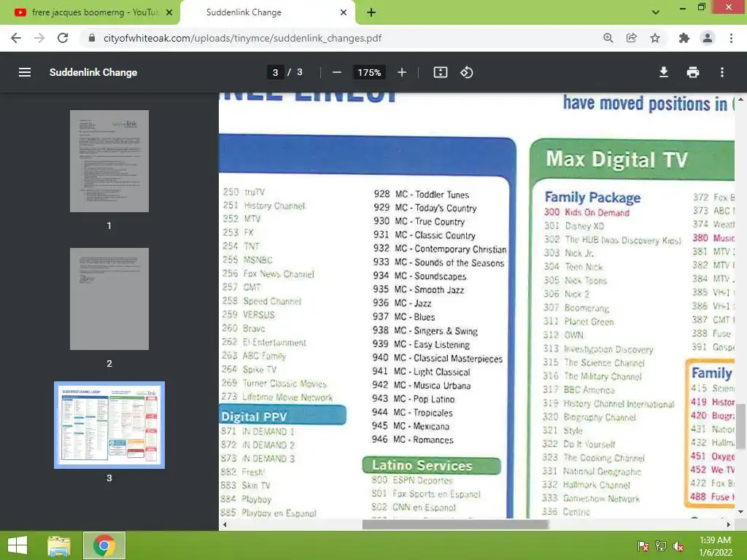
Task: Select the Suddenlink Change tab
Action: pyautogui.click(x=268, y=12)
